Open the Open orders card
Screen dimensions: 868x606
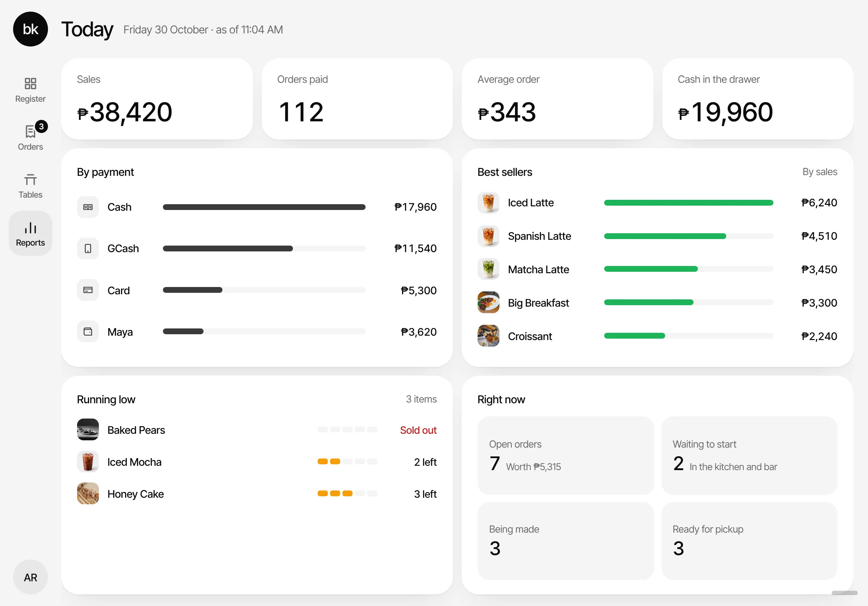click(566, 456)
